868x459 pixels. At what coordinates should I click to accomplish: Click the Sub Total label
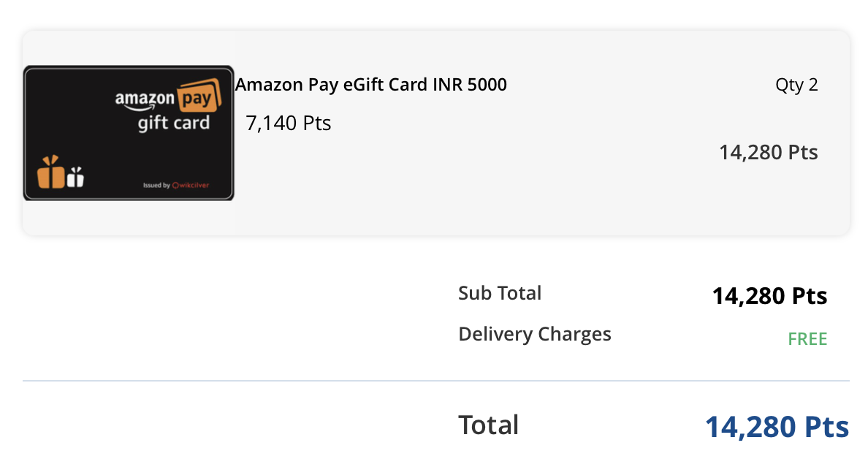tap(500, 293)
